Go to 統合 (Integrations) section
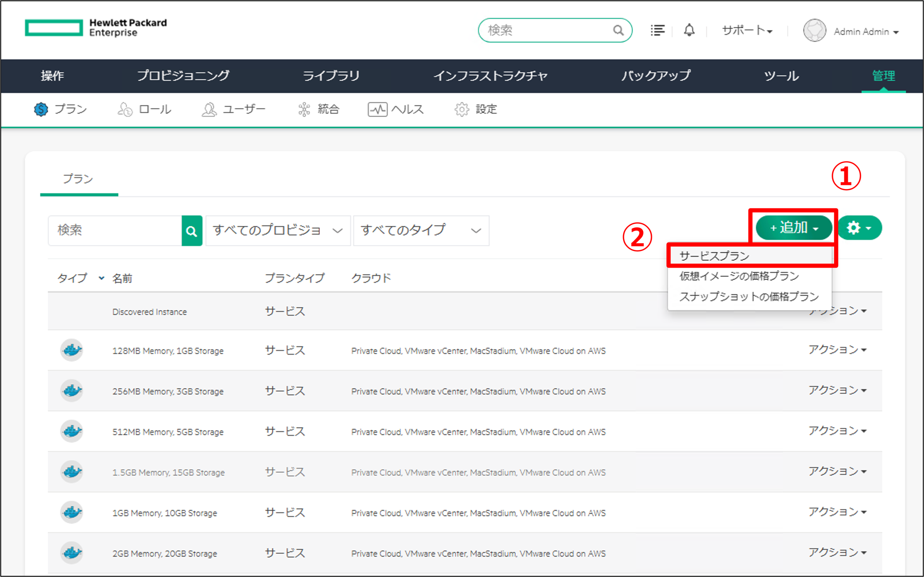The image size is (924, 577). [x=318, y=109]
